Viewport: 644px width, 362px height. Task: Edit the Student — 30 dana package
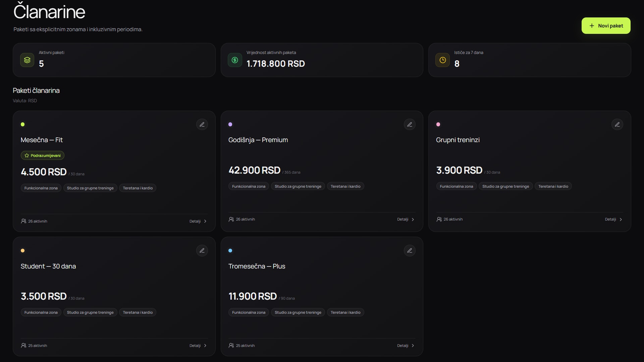tap(202, 251)
